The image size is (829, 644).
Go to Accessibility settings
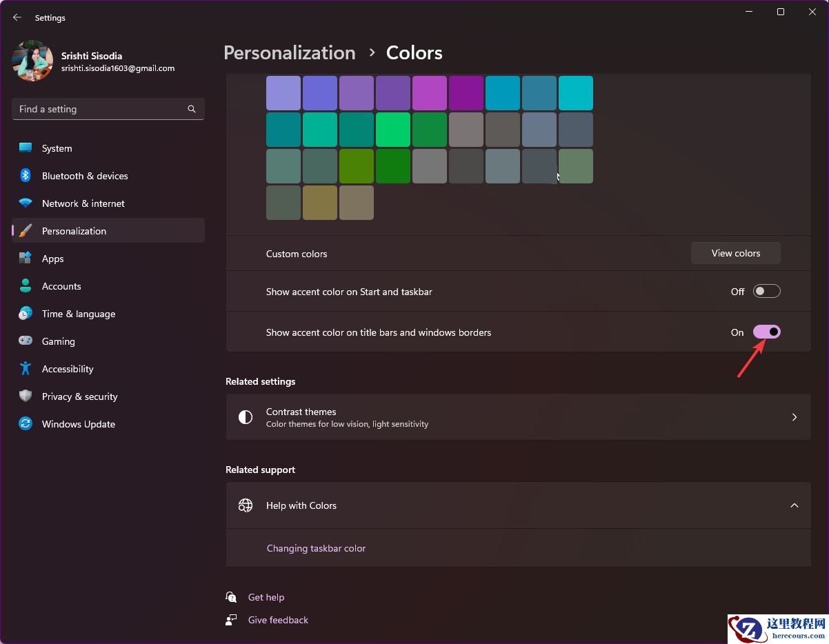[x=108, y=369]
